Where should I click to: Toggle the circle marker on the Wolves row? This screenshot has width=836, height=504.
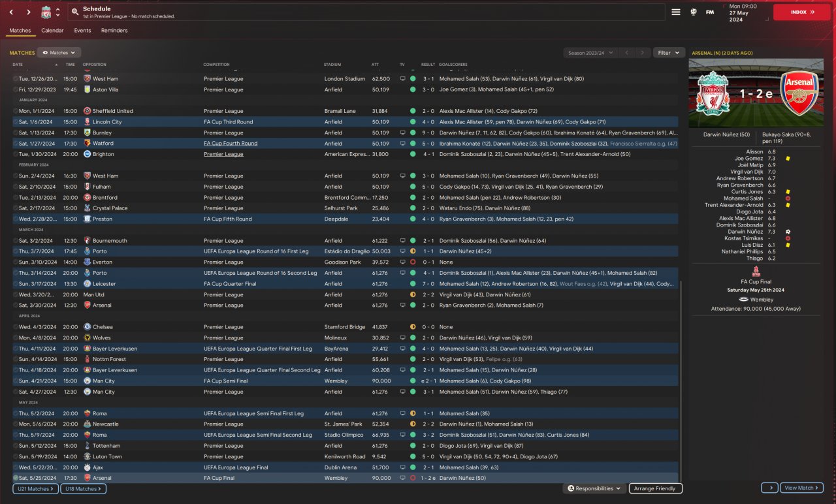point(16,338)
